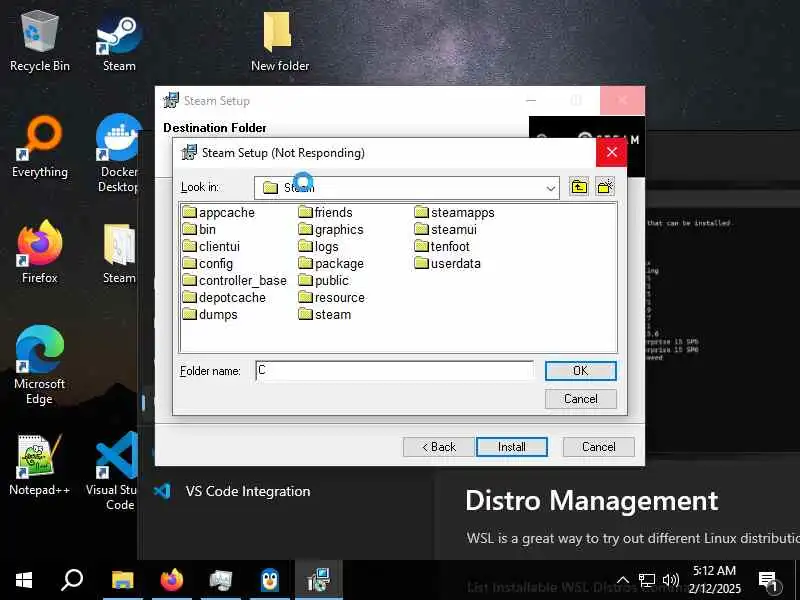
Task: Select the dumps folder
Action: click(x=210, y=314)
